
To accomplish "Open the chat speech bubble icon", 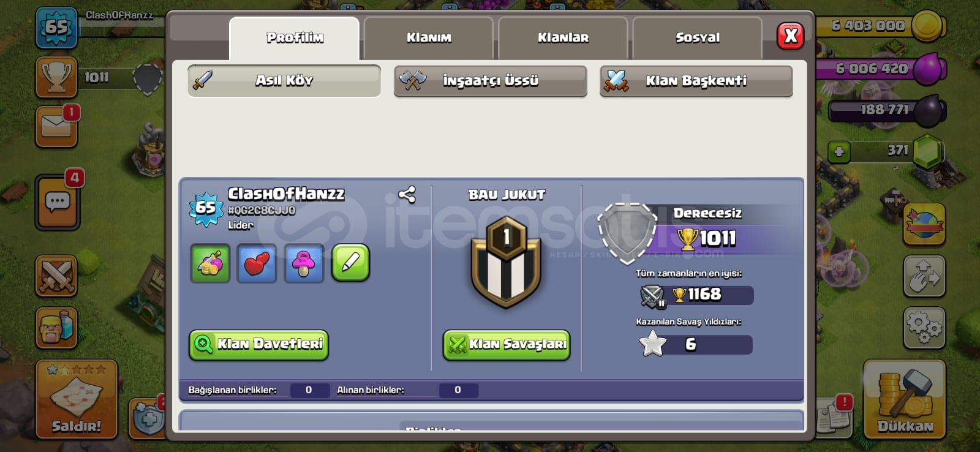I will coord(57,202).
